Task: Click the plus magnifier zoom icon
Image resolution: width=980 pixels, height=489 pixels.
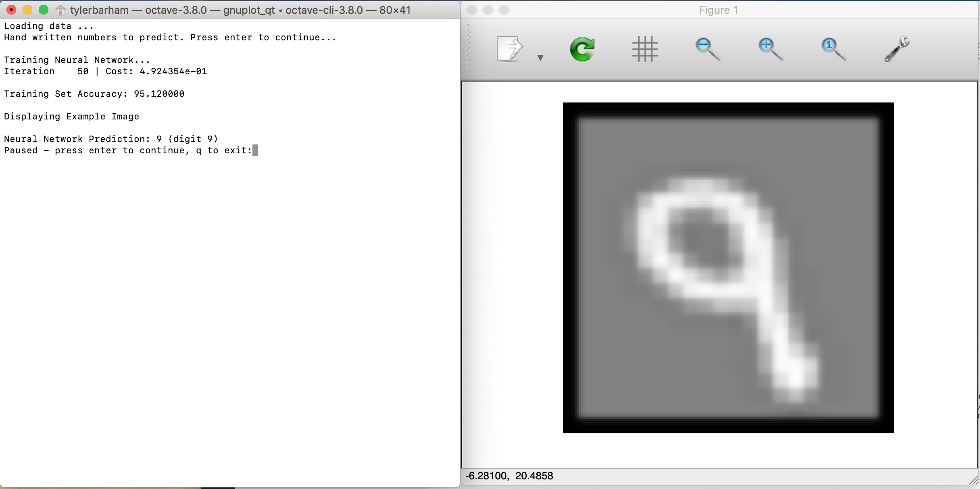Action: 770,49
